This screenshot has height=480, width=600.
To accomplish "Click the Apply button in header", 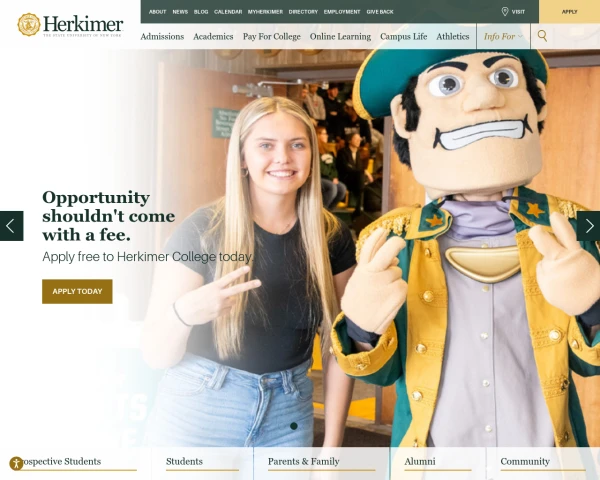I will click(x=569, y=11).
